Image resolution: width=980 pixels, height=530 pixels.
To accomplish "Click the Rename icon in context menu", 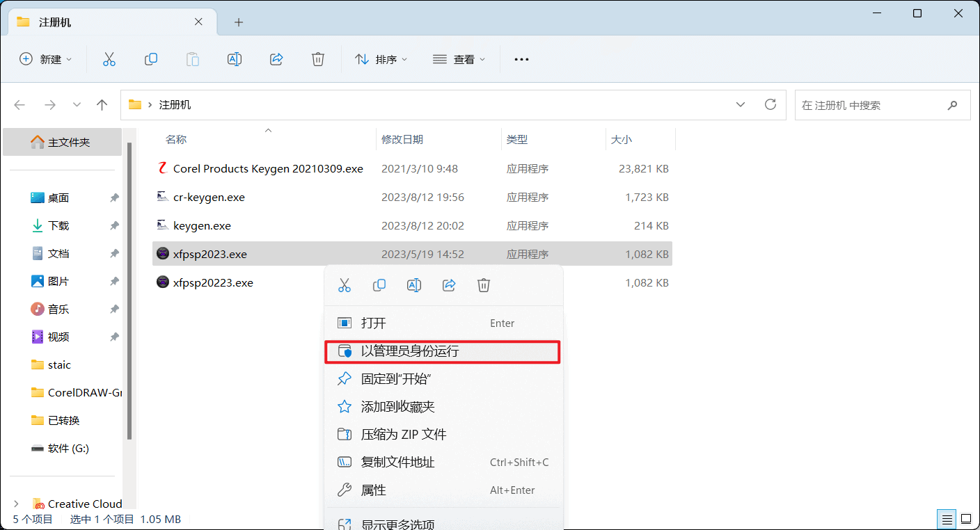I will point(414,285).
